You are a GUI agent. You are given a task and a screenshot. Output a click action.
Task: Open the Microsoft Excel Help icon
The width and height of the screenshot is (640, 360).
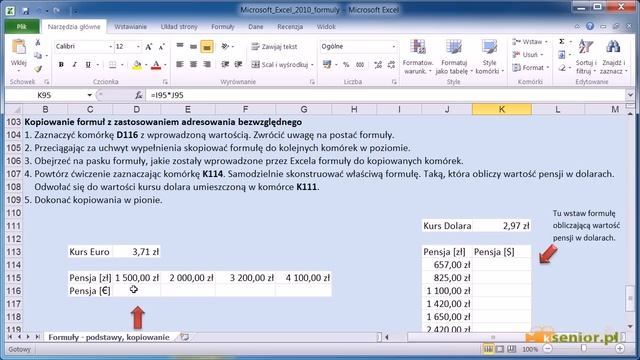pos(590,26)
